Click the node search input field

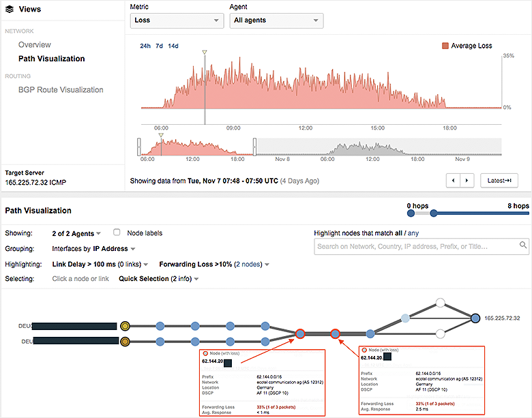(x=415, y=245)
